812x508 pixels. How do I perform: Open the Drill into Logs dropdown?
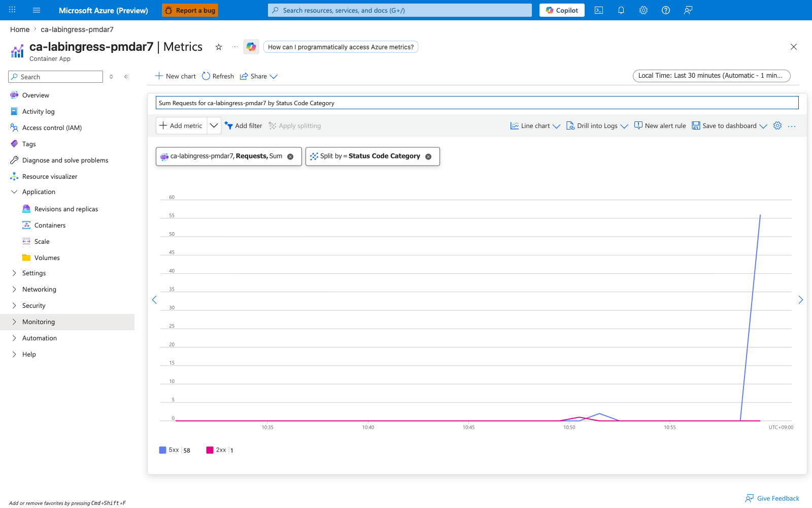[597, 126]
